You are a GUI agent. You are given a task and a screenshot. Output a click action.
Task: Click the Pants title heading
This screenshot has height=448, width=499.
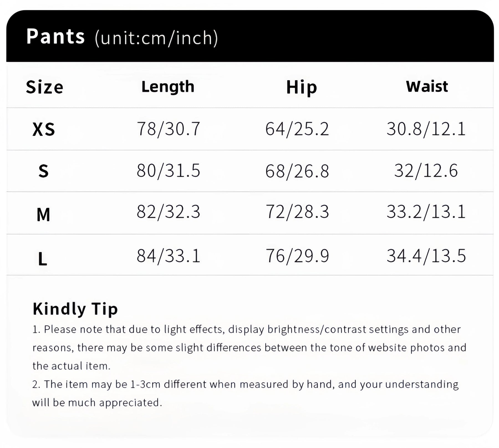pos(55,36)
